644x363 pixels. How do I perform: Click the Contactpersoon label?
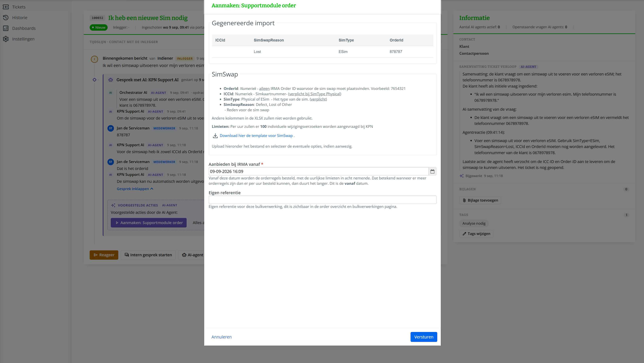coord(474,53)
